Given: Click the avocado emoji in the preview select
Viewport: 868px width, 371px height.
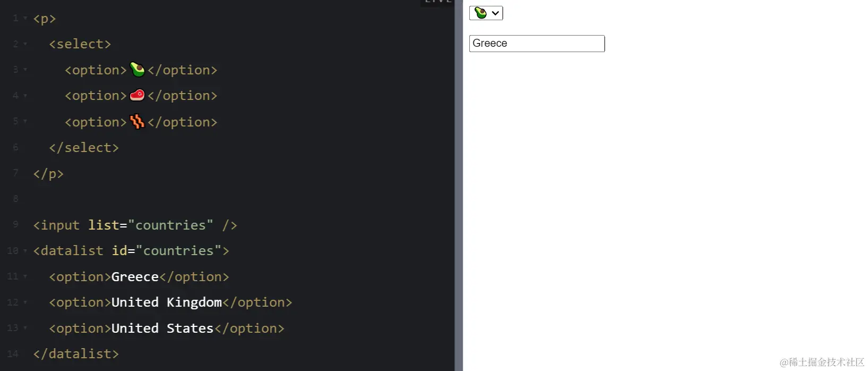Looking at the screenshot, I should (x=480, y=13).
